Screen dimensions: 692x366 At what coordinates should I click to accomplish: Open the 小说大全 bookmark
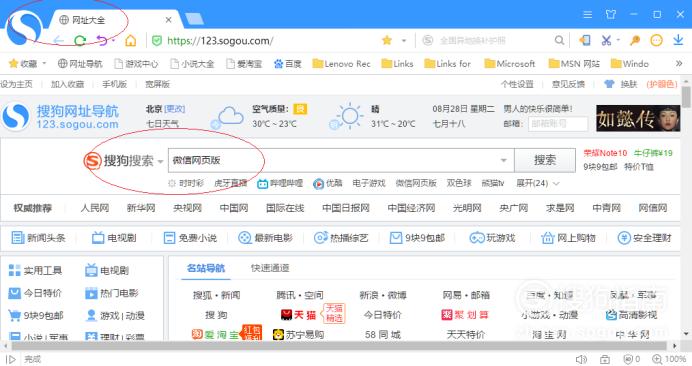coord(192,64)
